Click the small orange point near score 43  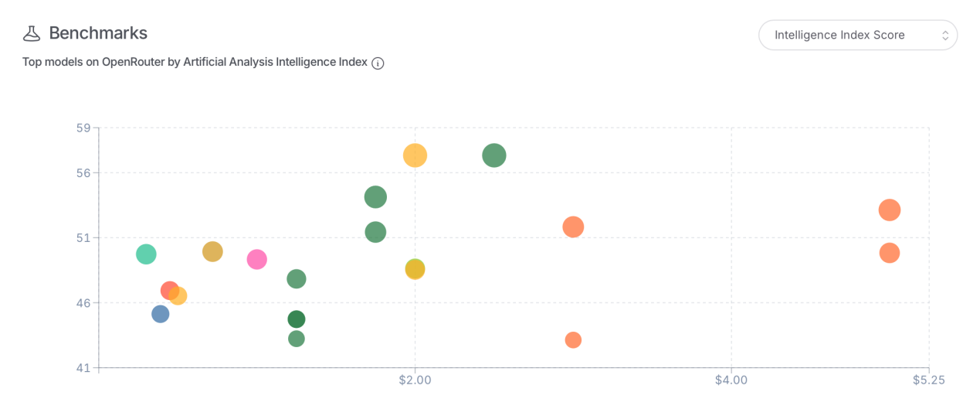point(573,340)
